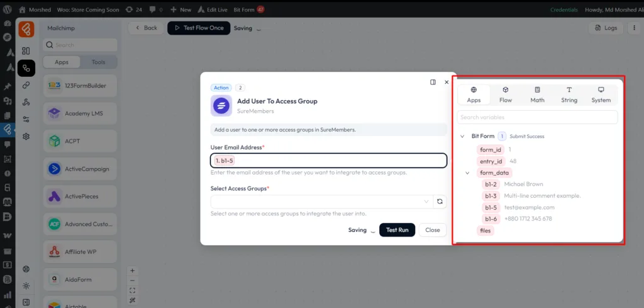Select the Tools tab in left panel
This screenshot has height=308, width=644.
[x=98, y=62]
